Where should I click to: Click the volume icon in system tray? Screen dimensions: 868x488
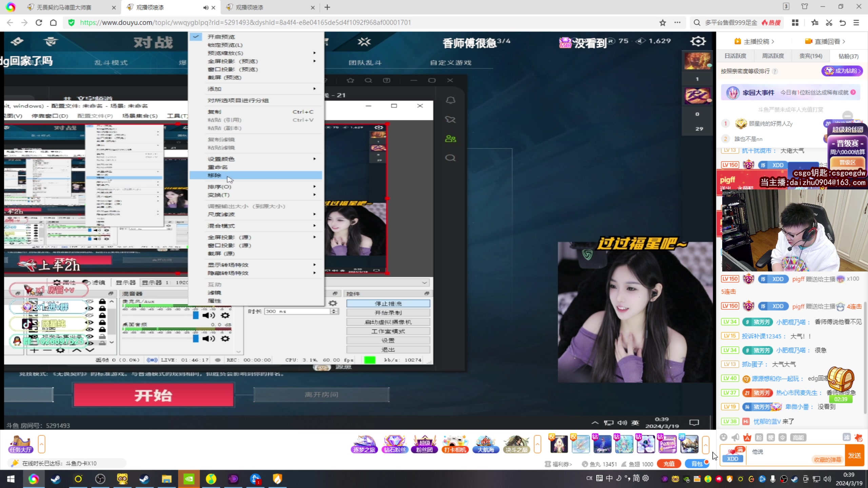(827, 479)
